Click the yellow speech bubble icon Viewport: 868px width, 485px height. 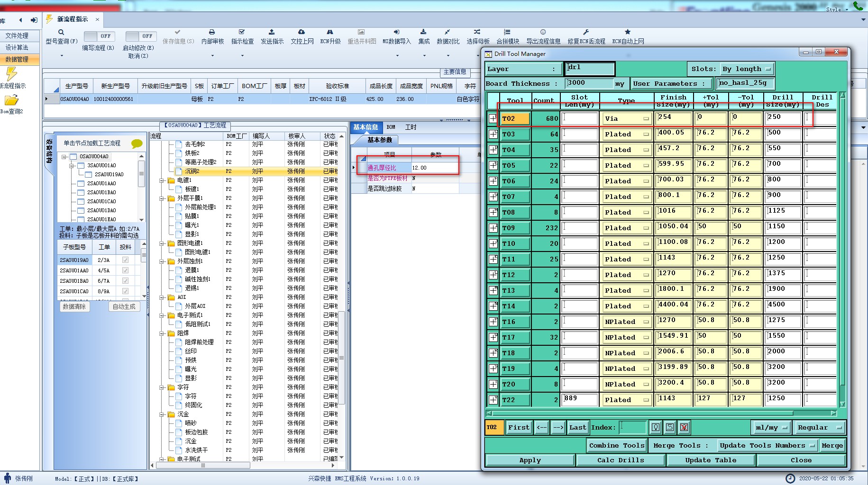click(x=137, y=144)
